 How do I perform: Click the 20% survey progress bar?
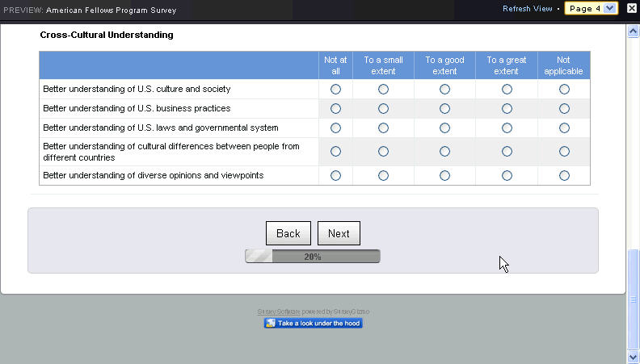click(x=313, y=257)
